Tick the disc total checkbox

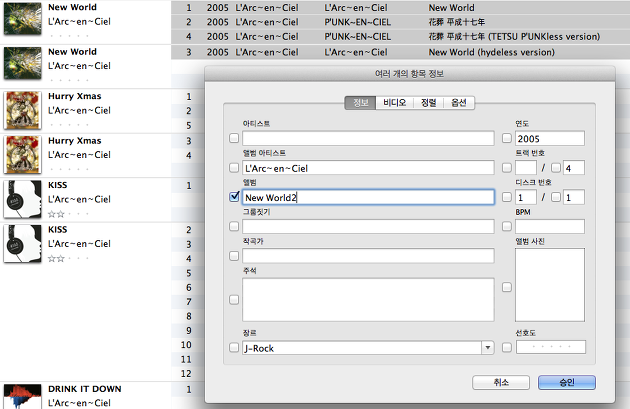tap(556, 197)
